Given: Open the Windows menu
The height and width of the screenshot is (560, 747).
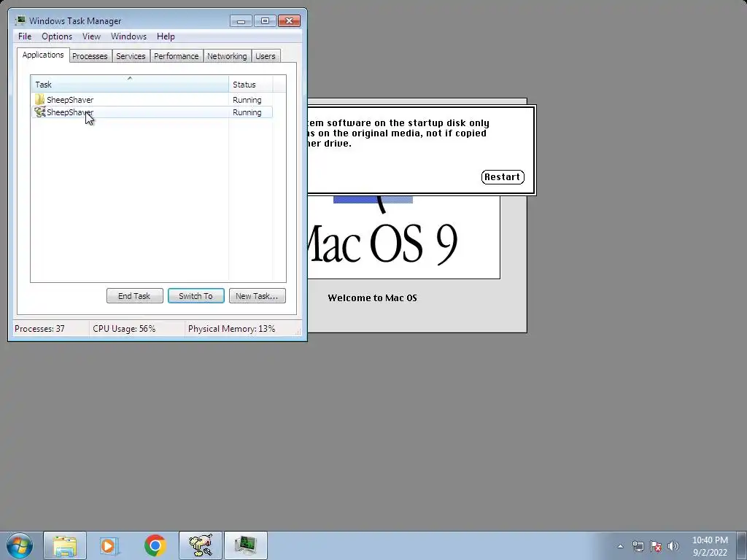Looking at the screenshot, I should coord(128,36).
